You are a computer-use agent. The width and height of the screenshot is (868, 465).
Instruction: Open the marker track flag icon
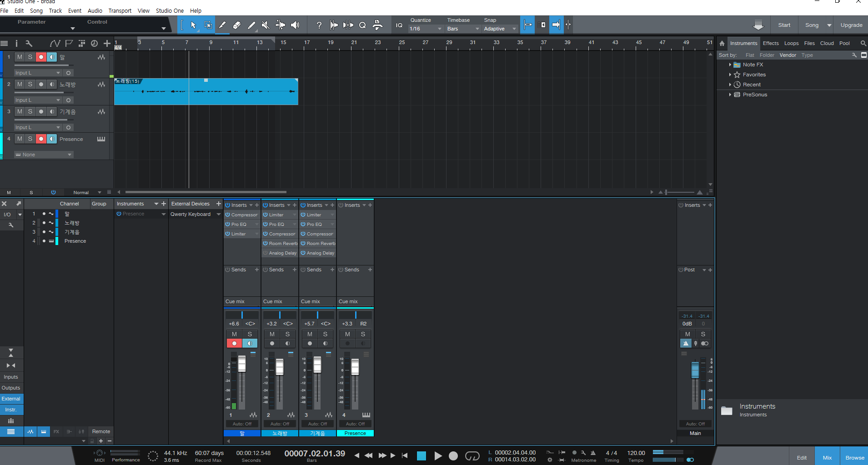[69, 43]
